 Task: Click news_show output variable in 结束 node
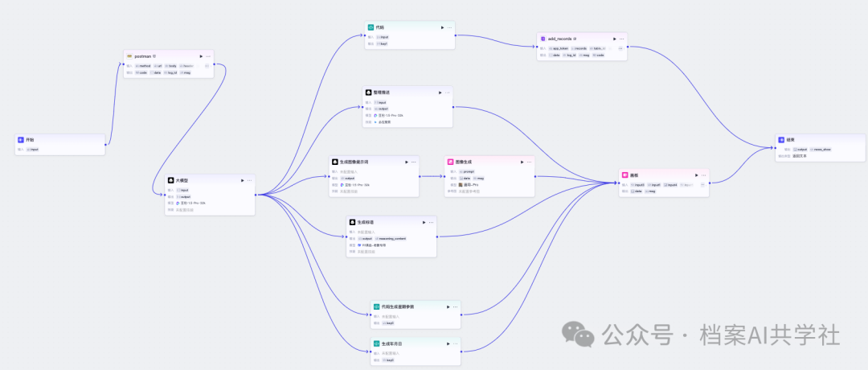(x=821, y=149)
